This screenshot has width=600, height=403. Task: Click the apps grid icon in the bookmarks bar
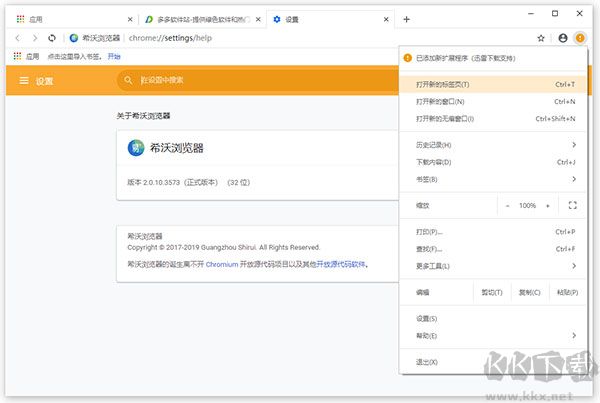[x=17, y=56]
